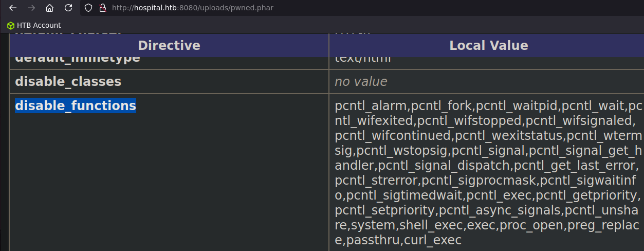Click the Directive column header
This screenshot has height=251, width=644.
(x=169, y=45)
